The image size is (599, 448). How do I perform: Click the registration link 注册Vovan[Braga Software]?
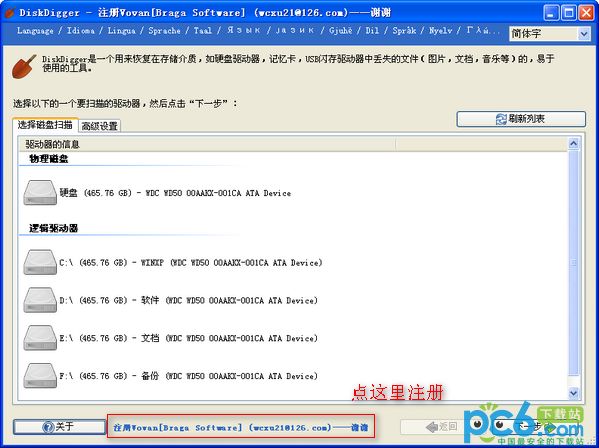coord(241,427)
